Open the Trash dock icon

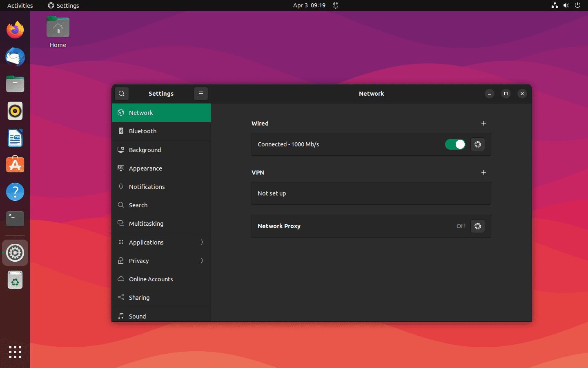click(15, 280)
